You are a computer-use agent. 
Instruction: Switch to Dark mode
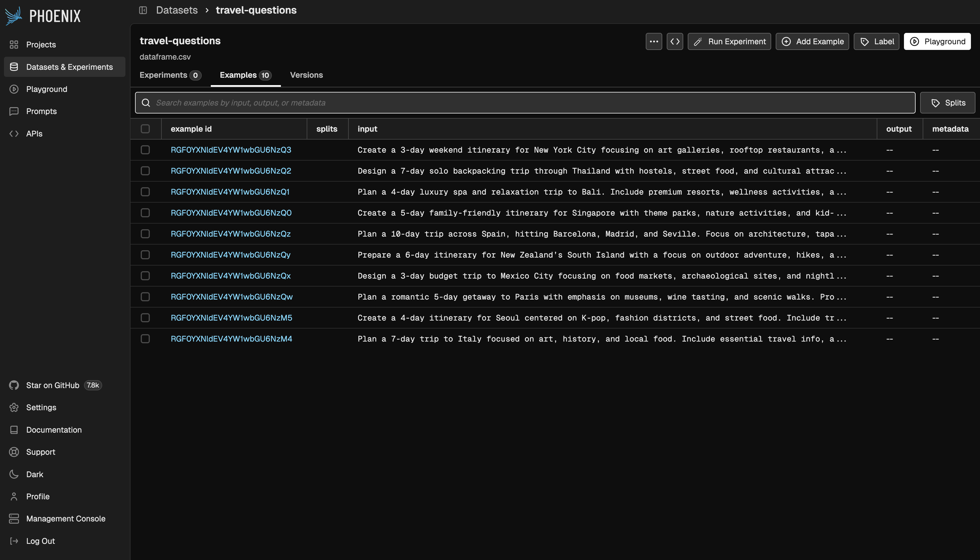(35, 474)
